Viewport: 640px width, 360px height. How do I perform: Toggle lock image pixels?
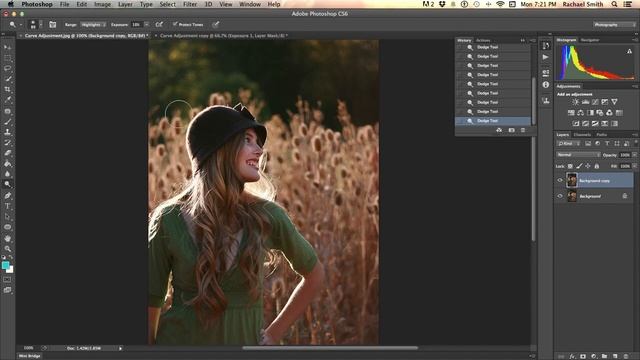(x=579, y=166)
